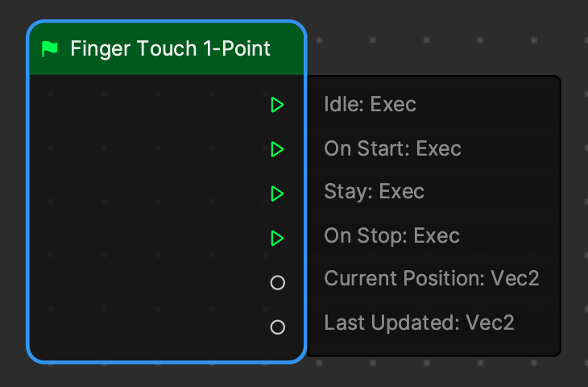Click the word Exec in Idle label
The height and width of the screenshot is (387, 588).
tap(393, 104)
